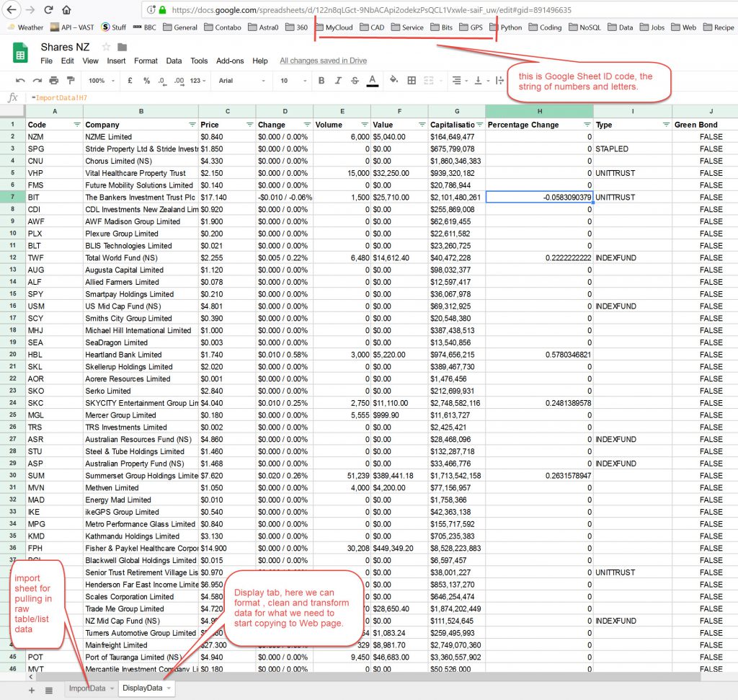This screenshot has width=738, height=700.
Task: Open the all sheets list icon
Action: click(x=49, y=690)
